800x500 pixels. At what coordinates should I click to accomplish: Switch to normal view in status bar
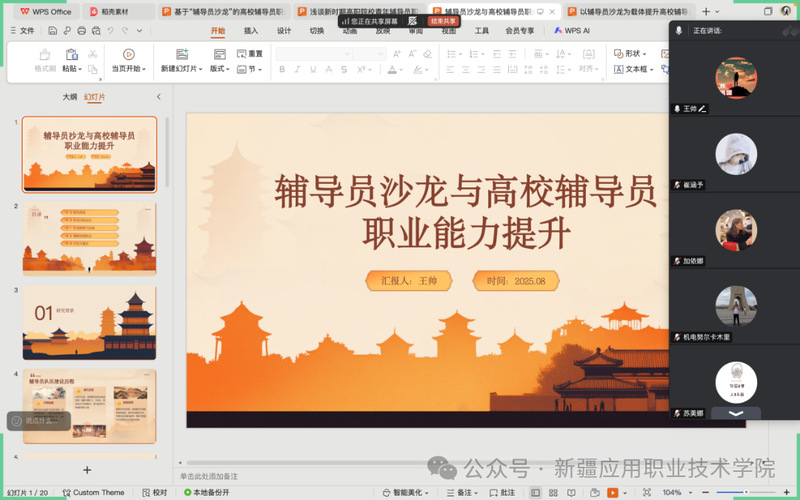coord(536,493)
